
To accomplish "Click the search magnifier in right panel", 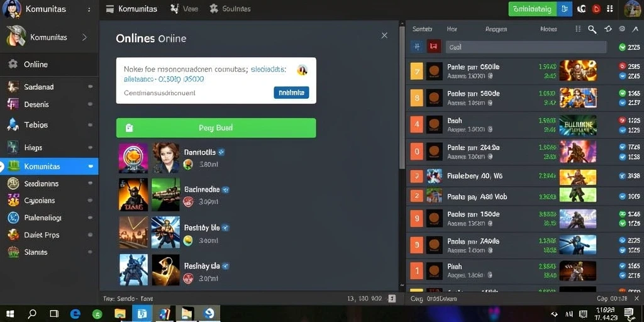I will click(592, 29).
